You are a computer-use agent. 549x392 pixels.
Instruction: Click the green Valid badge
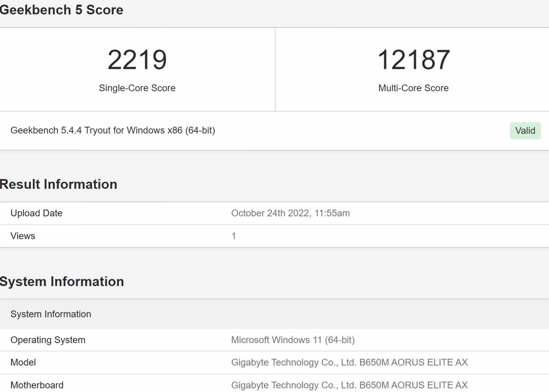tap(525, 131)
